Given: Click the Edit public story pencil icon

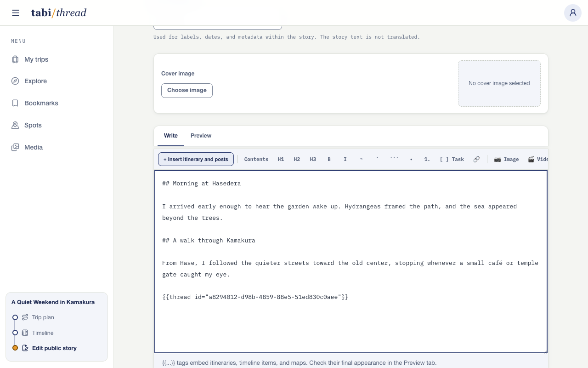Looking at the screenshot, I should pyautogui.click(x=25, y=348).
